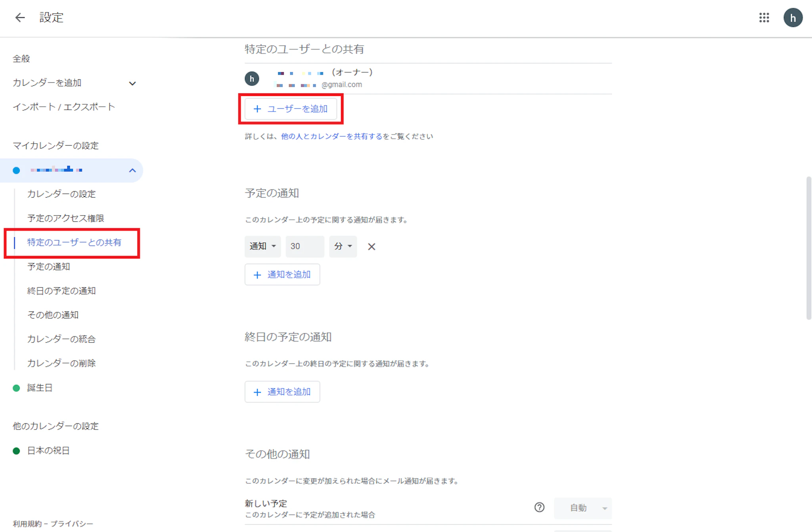
Task: Remove the 30 minute notification with X
Action: tap(371, 247)
